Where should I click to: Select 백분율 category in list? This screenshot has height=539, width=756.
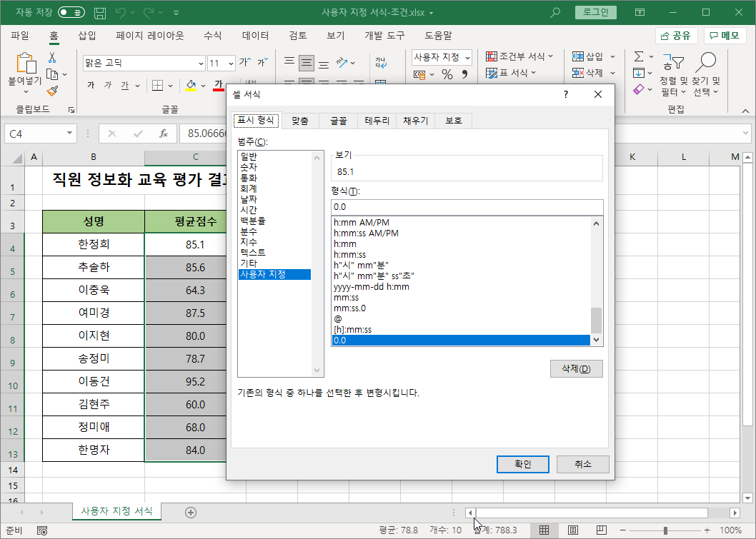(x=274, y=221)
